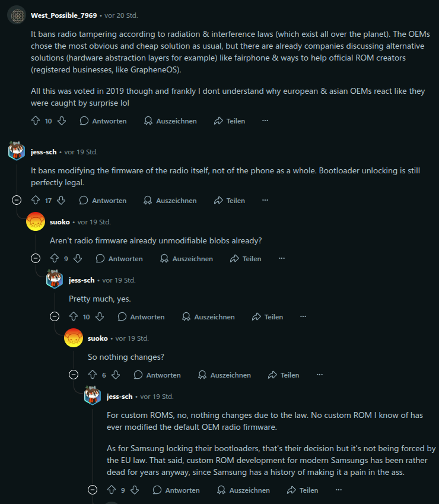This screenshot has height=504, width=439.
Task: Open more options for the custom ROMS comment
Action: click(x=339, y=490)
